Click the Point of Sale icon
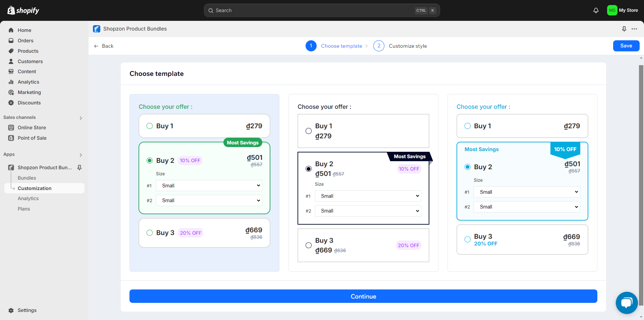The image size is (644, 320). click(11, 138)
